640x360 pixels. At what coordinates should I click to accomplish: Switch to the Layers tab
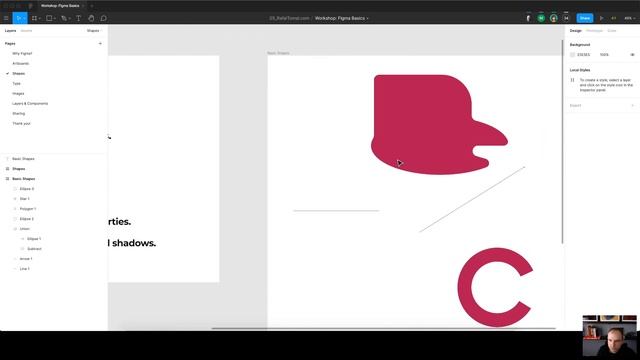pyautogui.click(x=10, y=31)
